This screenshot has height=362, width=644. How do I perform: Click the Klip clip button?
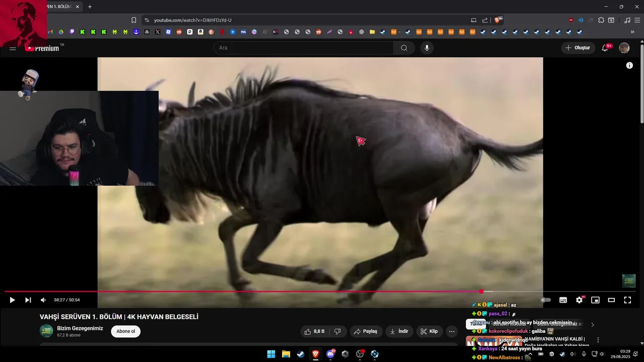[x=429, y=331]
